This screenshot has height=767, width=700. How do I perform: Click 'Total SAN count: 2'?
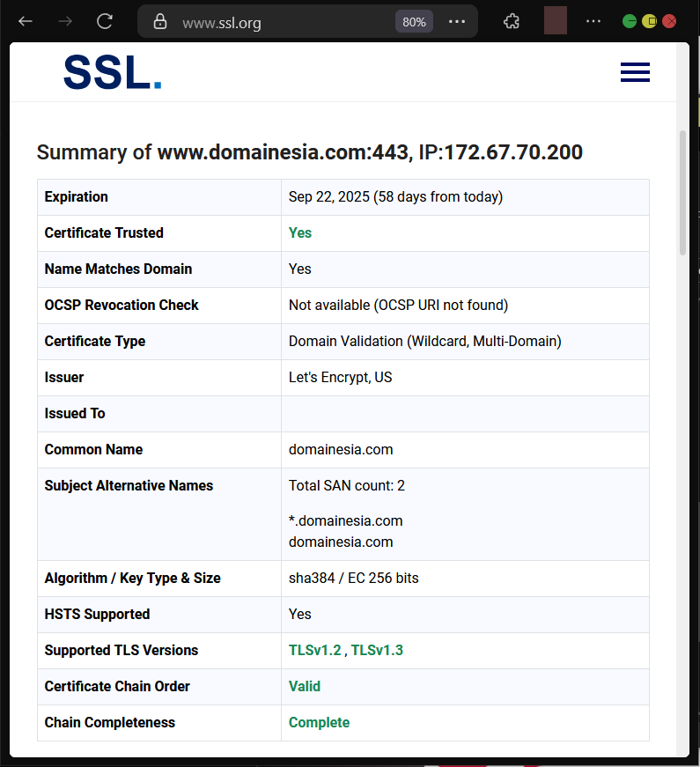(x=347, y=486)
